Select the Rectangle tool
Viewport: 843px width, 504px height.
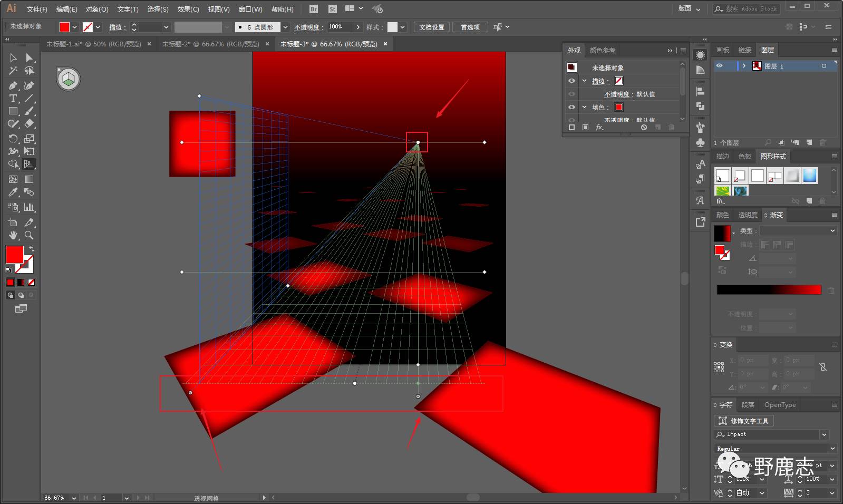[x=13, y=111]
